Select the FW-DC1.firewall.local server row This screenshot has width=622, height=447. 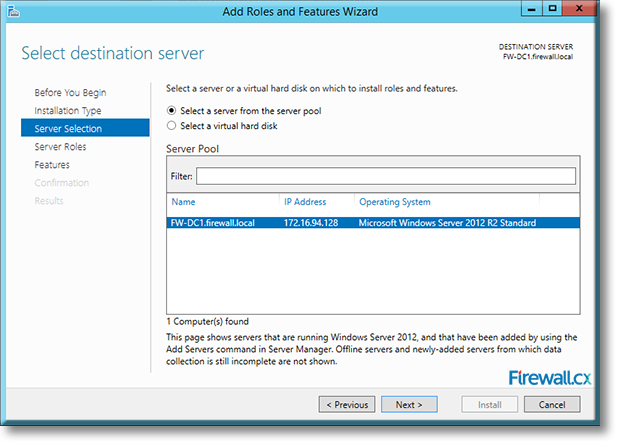click(373, 223)
